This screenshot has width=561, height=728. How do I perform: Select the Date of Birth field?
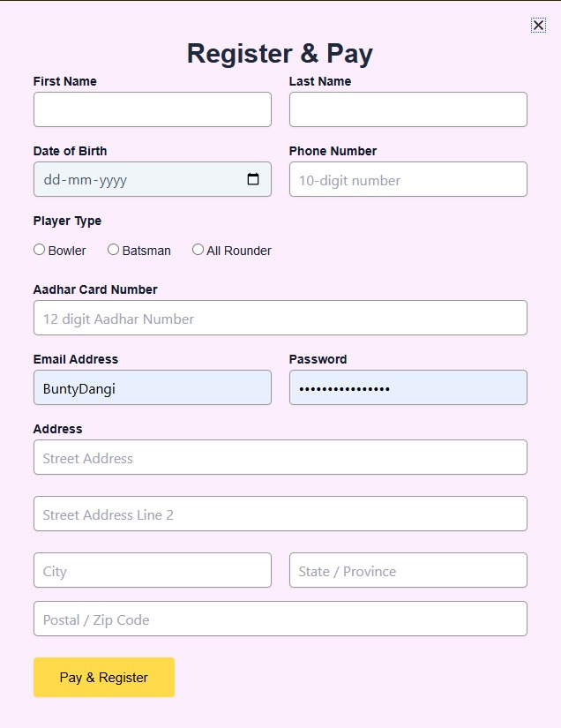[132, 179]
